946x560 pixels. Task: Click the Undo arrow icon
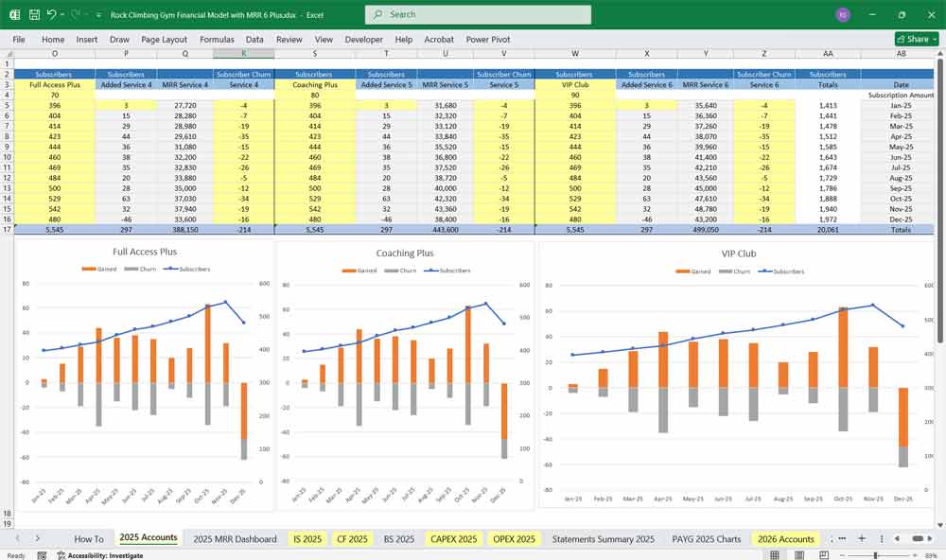[51, 15]
